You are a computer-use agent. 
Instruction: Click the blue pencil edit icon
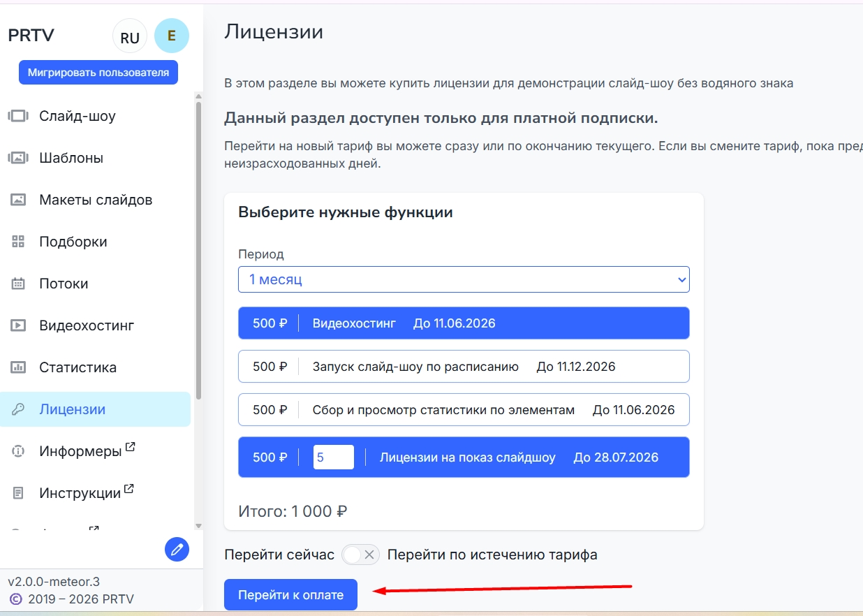[x=177, y=550]
